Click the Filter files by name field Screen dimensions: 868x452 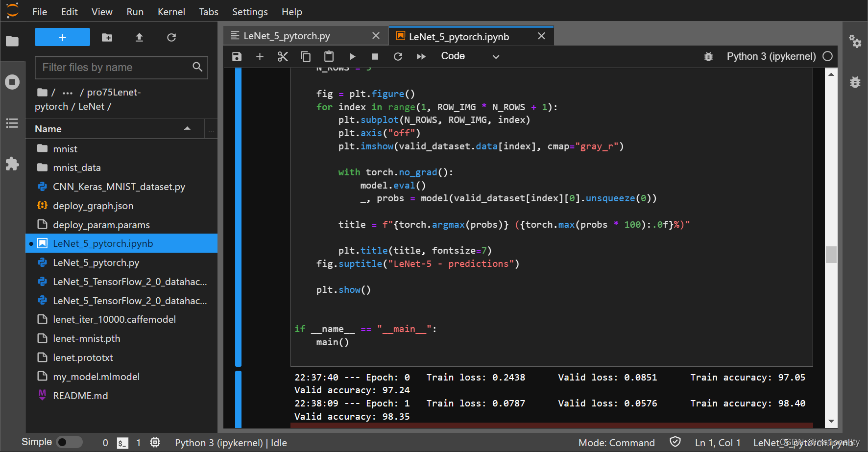121,68
